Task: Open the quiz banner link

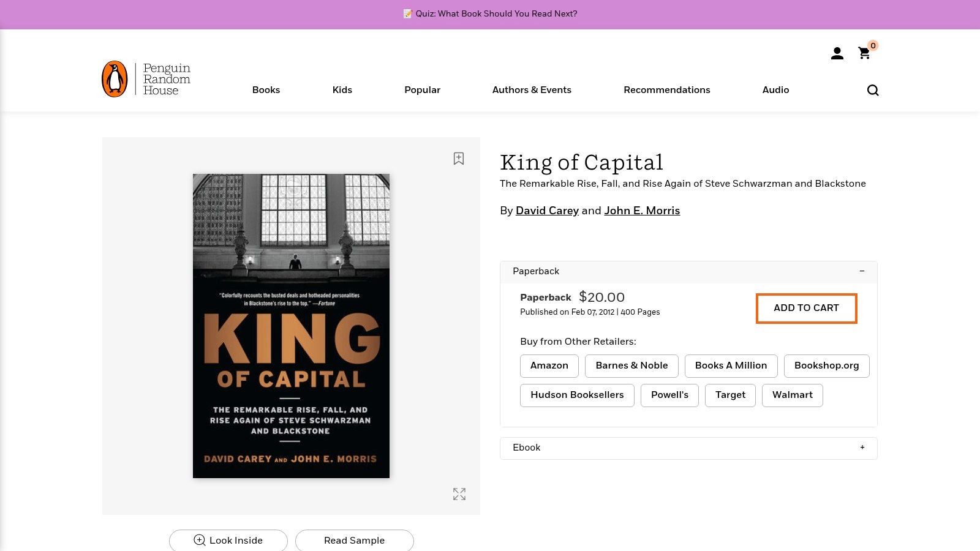Action: click(x=490, y=13)
